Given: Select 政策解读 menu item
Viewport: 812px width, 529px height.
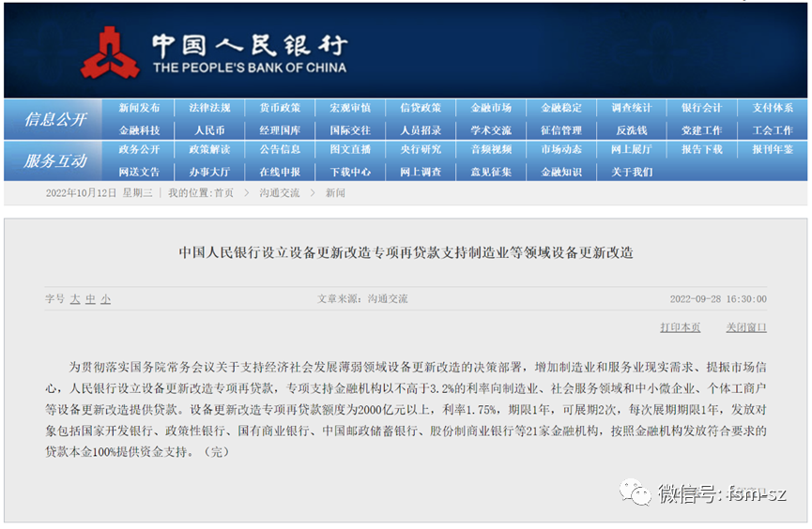Looking at the screenshot, I should pos(209,149).
